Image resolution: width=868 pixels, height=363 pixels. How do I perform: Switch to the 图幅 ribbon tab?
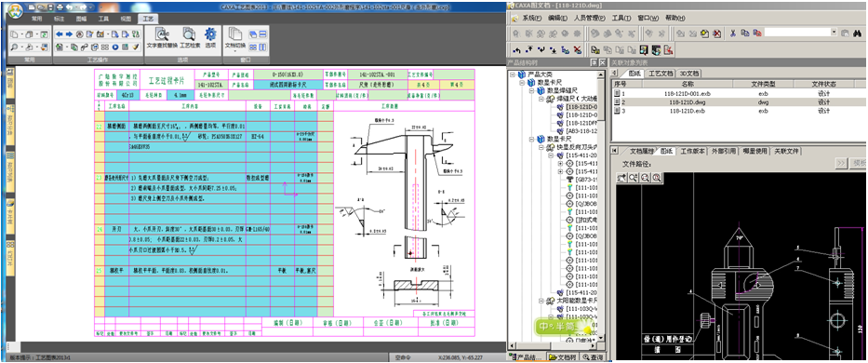tap(81, 19)
